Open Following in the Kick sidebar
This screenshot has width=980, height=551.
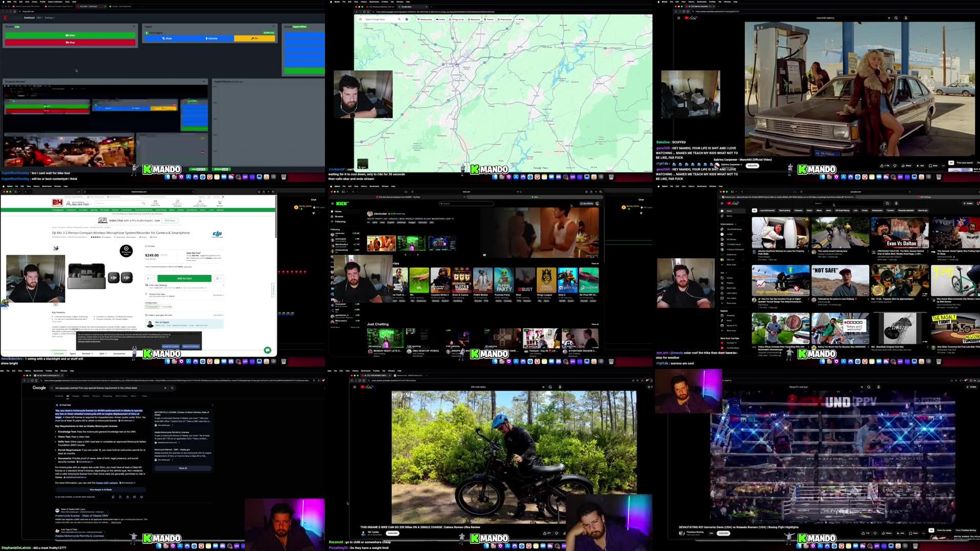point(340,221)
